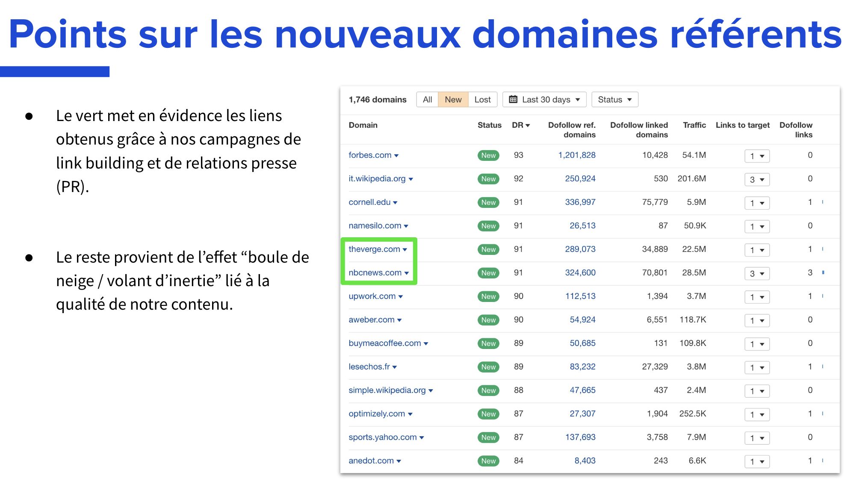Click the 289,073 ref. domains count for theverge.com

(x=580, y=249)
